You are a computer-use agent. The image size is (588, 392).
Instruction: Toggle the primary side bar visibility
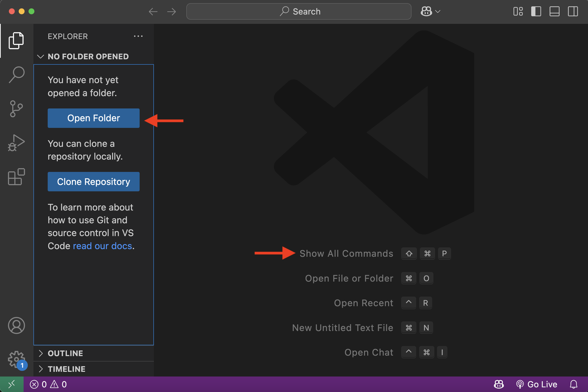tap(536, 12)
